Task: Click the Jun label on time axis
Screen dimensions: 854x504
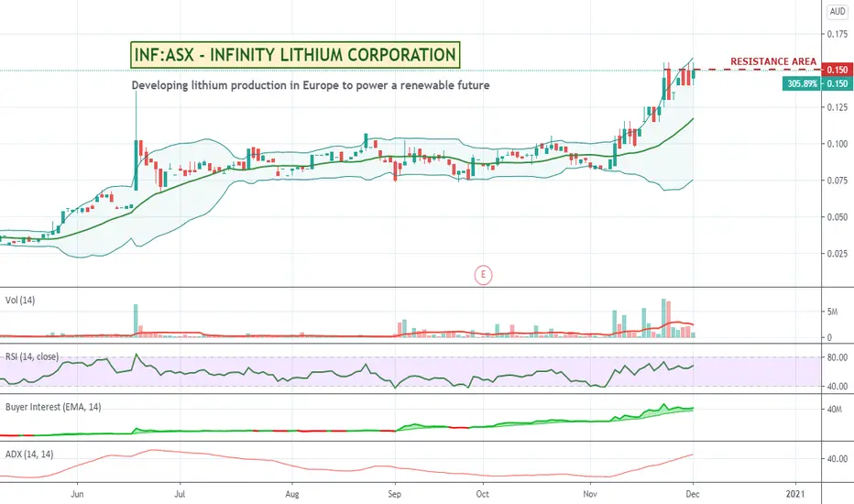Action: pyautogui.click(x=77, y=494)
